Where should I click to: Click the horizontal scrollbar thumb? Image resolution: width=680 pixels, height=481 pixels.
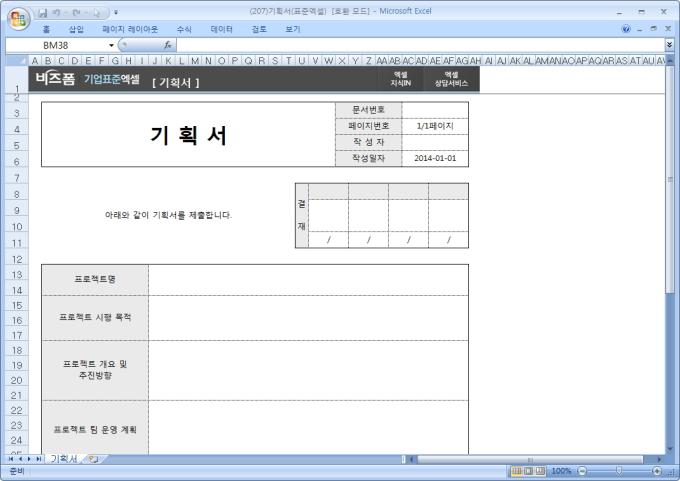coord(530,459)
